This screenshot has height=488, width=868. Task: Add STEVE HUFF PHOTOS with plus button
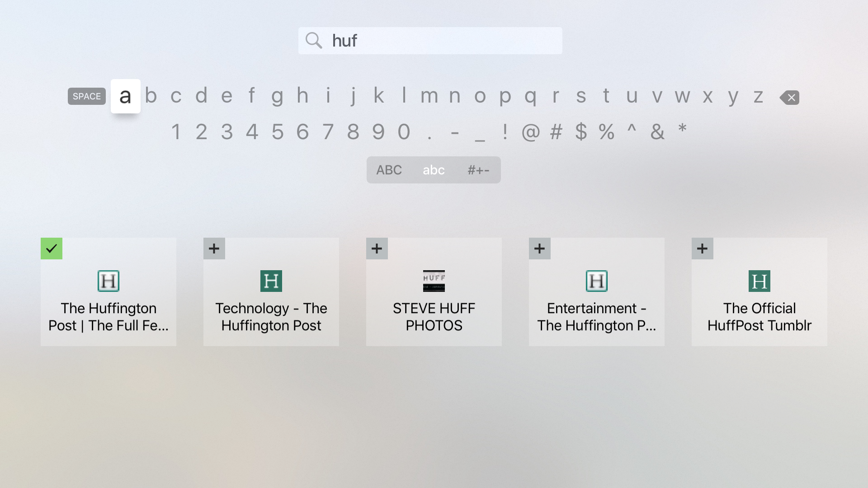pos(377,249)
